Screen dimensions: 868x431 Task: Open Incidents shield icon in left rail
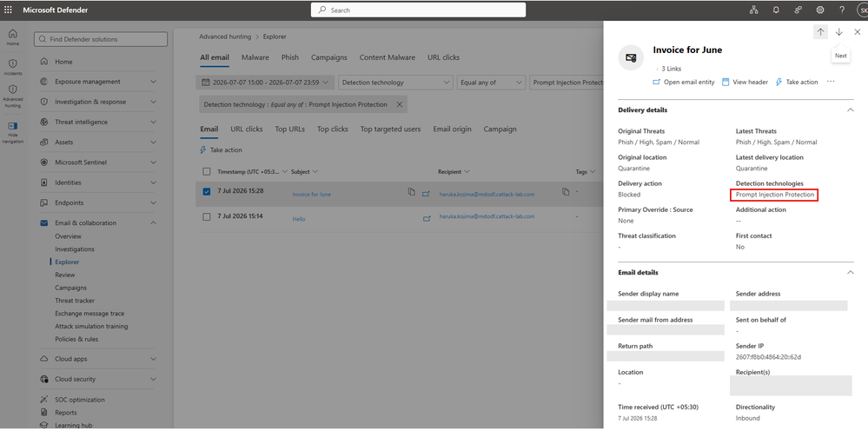[13, 63]
